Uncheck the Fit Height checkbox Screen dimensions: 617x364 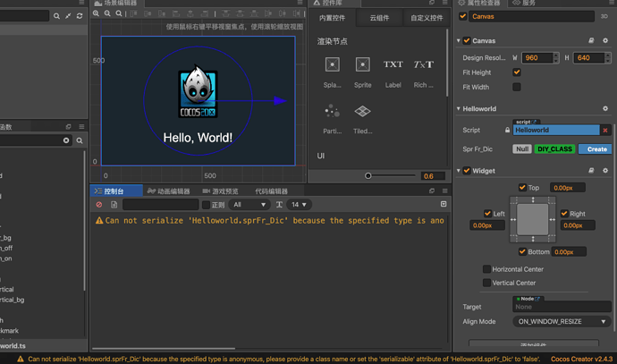517,72
